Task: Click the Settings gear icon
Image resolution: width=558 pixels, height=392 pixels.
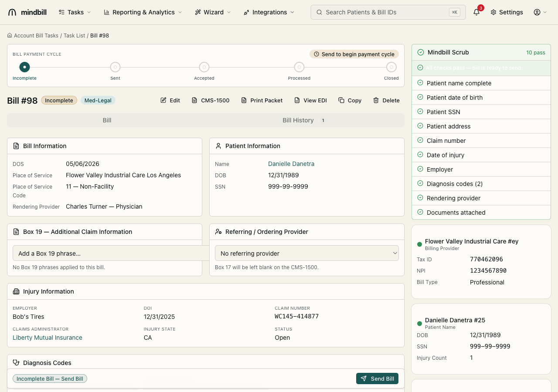Action: tap(493, 12)
